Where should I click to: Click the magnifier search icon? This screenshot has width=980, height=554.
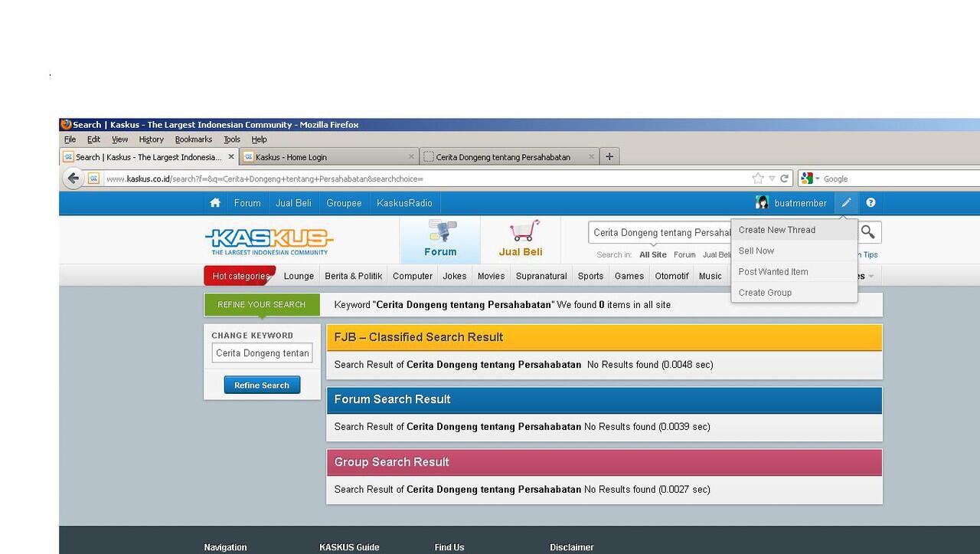pyautogui.click(x=867, y=231)
